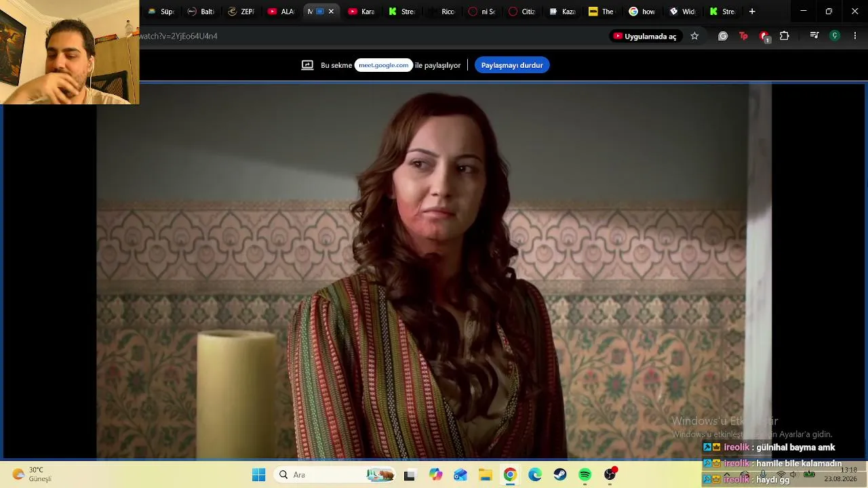Click the video player to pause
Viewport: 868px width, 488px height.
pos(434,271)
